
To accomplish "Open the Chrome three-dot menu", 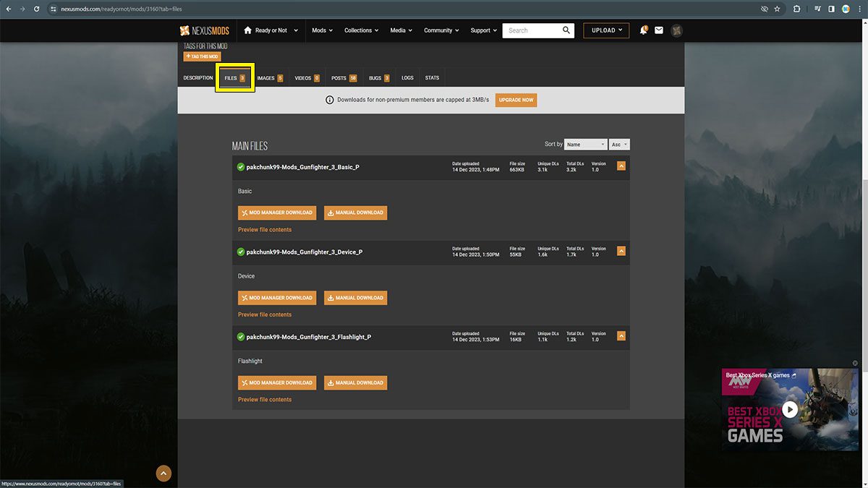I will [x=859, y=9].
